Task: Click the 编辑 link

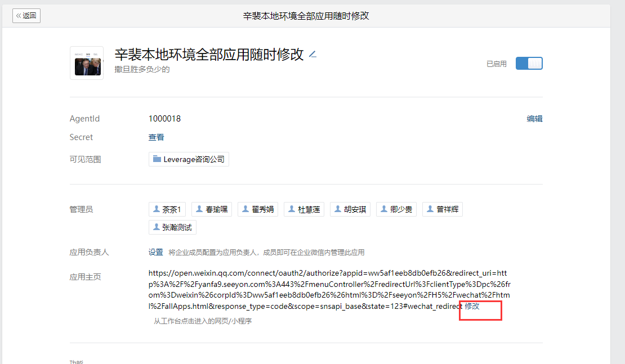Action: point(534,119)
